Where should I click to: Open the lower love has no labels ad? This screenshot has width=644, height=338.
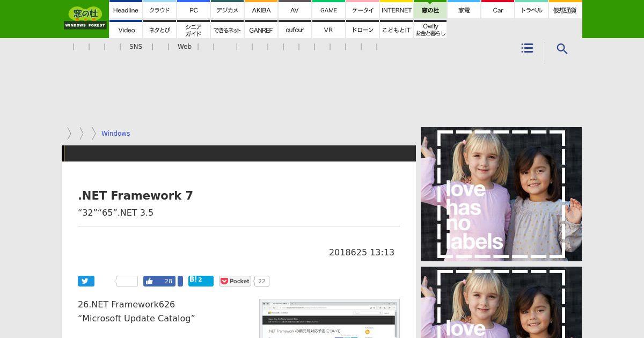click(x=501, y=302)
